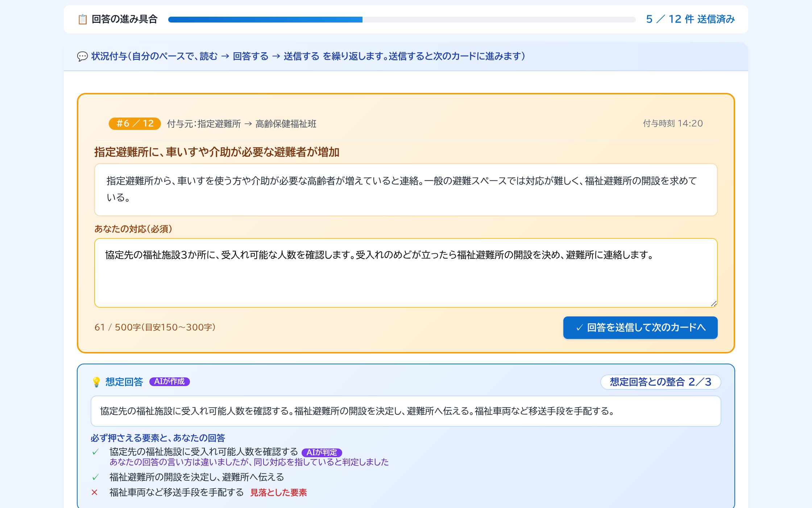Click the red X beside 福祉車両など移送手段を手配する
This screenshot has width=812, height=508.
pos(95,492)
